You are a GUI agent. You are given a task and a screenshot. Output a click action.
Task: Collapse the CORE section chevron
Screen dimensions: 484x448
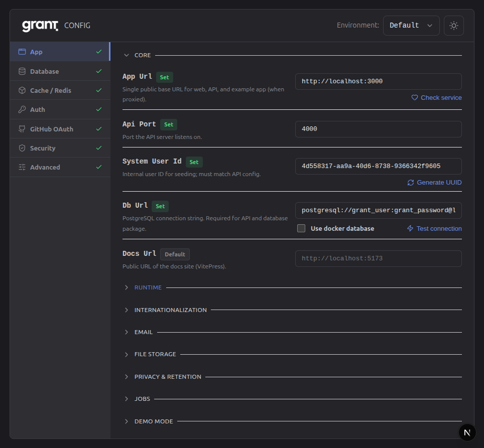point(126,55)
